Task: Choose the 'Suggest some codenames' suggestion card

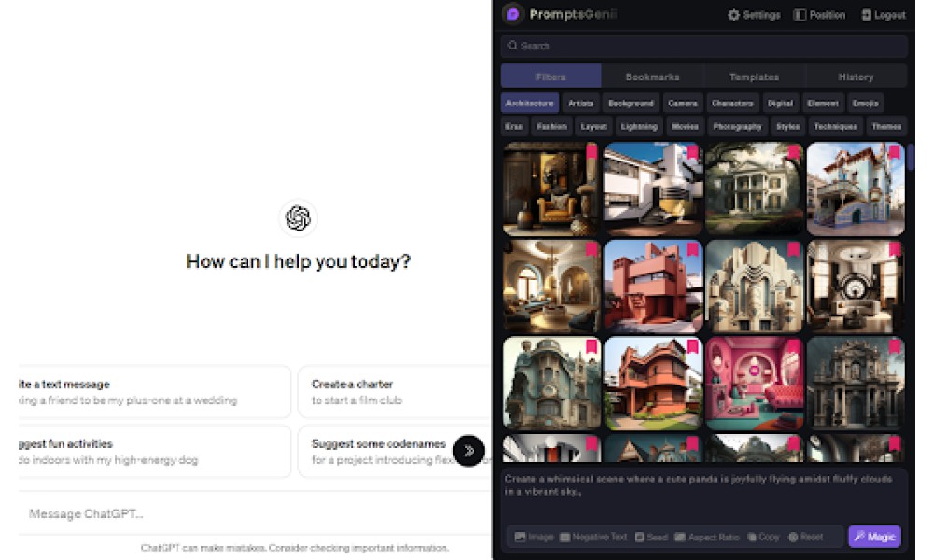Action: coord(394,451)
